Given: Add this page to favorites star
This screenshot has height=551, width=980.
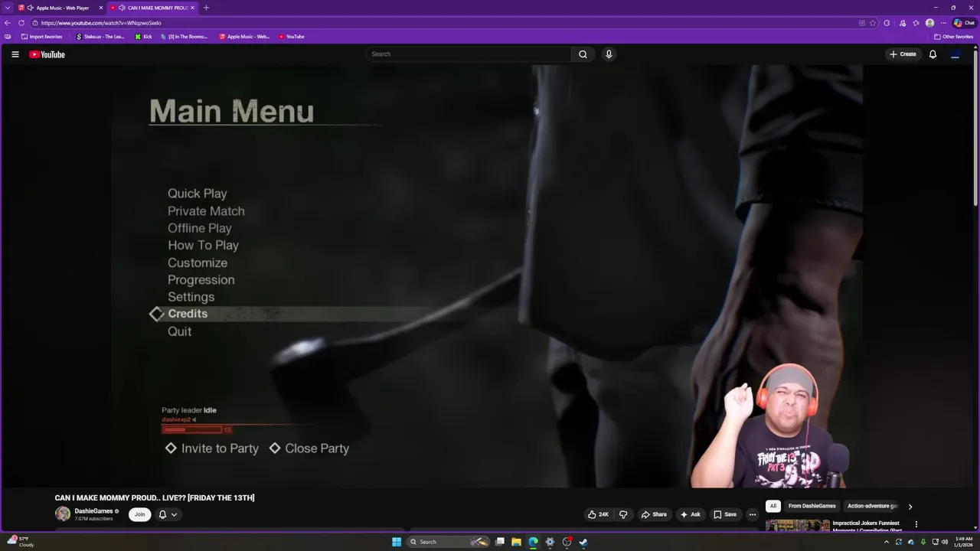Looking at the screenshot, I should (873, 23).
